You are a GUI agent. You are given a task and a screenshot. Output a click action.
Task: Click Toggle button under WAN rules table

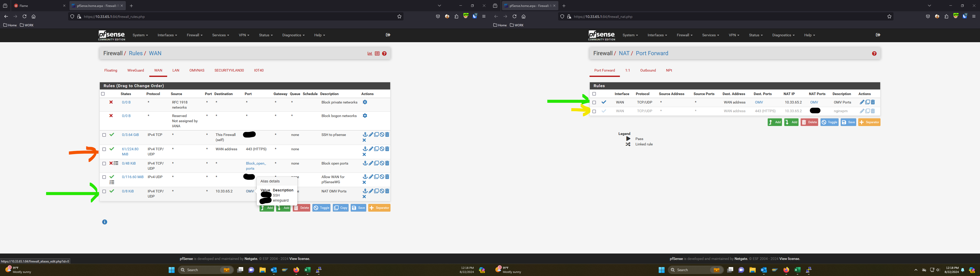[322, 208]
